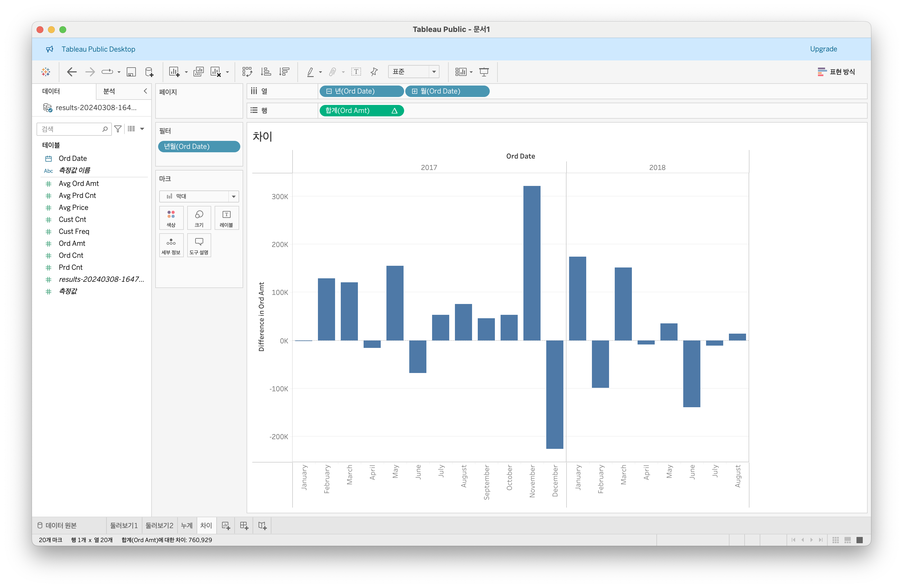Collapse the data pane with the chevron
903x588 pixels.
pos(145,91)
